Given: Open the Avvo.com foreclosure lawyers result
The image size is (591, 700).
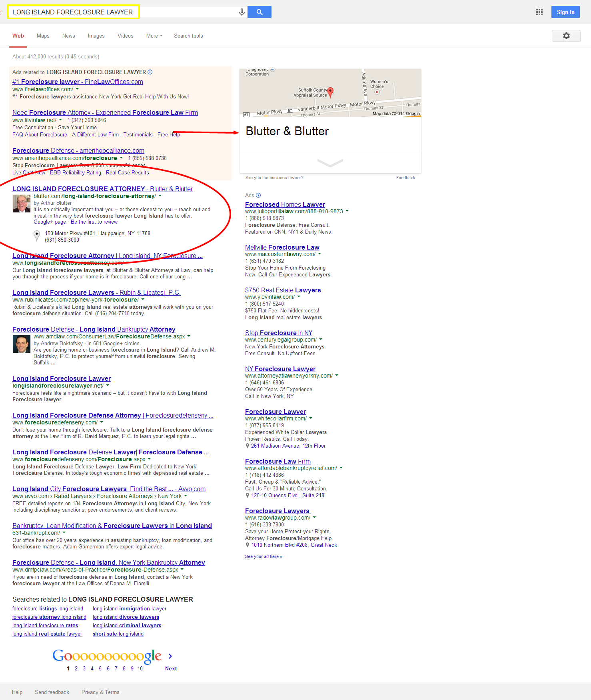Looking at the screenshot, I should pos(109,489).
